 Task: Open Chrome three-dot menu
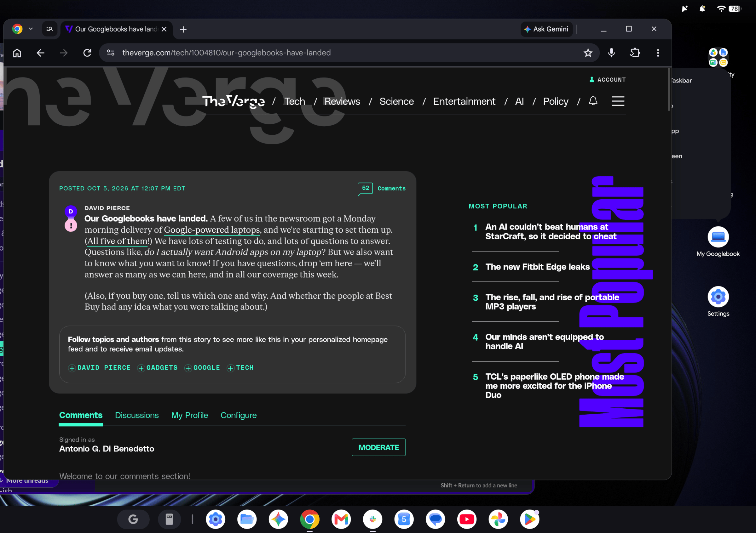(658, 53)
